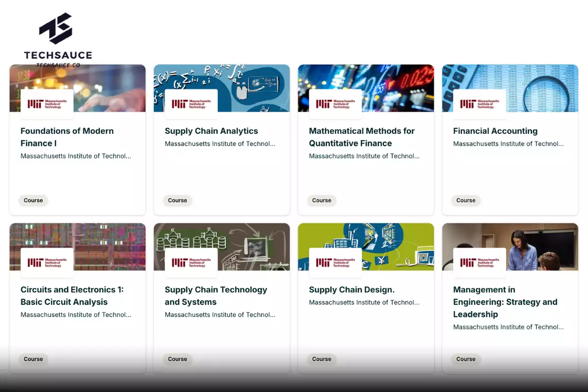This screenshot has width=588, height=392.
Task: Click institution name under Management in Engineering
Action: tap(508, 327)
